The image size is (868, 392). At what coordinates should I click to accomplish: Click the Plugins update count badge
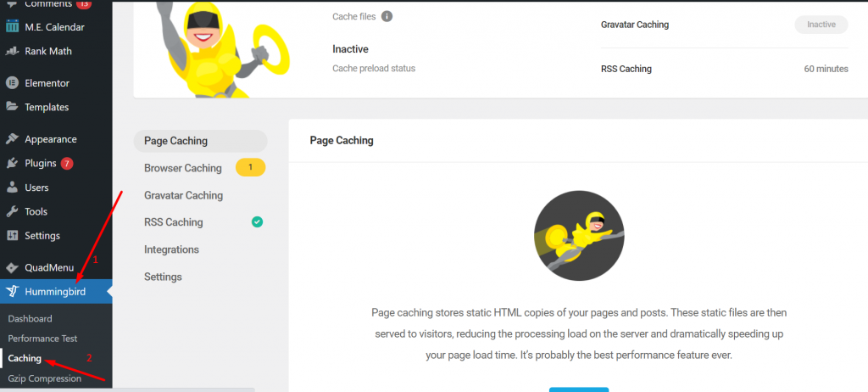point(67,164)
